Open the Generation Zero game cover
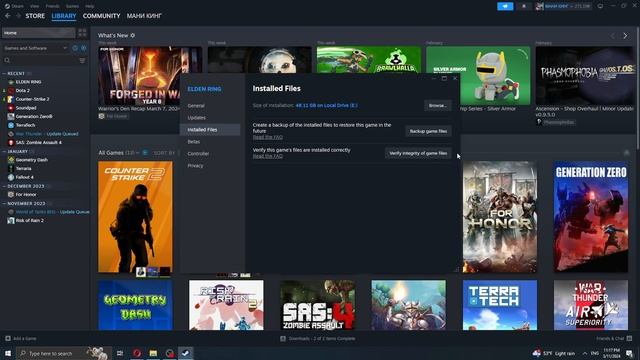 [x=591, y=217]
